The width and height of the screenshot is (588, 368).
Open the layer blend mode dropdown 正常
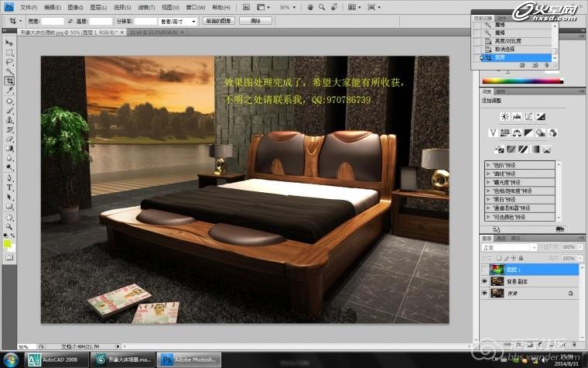click(508, 247)
